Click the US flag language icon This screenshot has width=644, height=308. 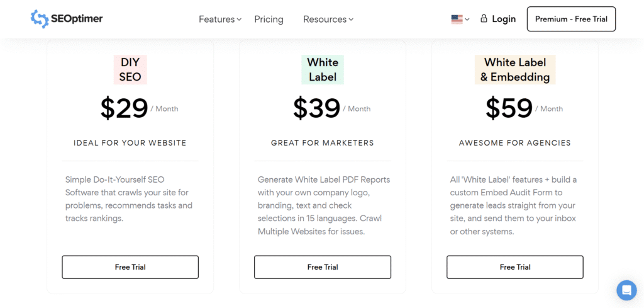click(457, 20)
